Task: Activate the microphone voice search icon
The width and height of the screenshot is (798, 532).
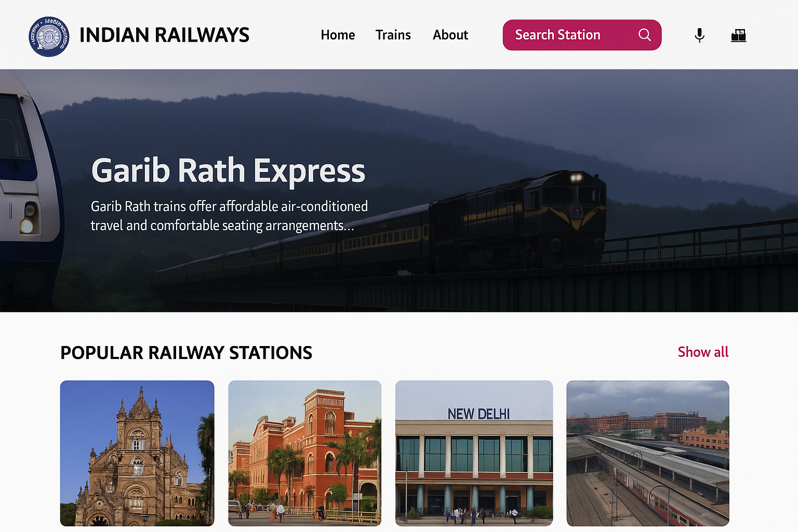Action: (699, 35)
